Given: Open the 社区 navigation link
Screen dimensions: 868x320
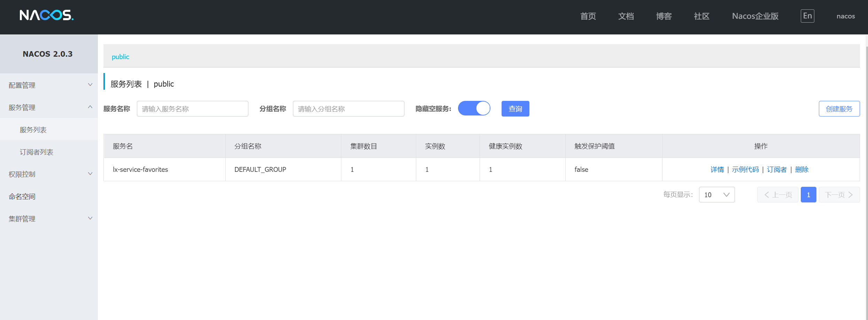Looking at the screenshot, I should tap(702, 16).
